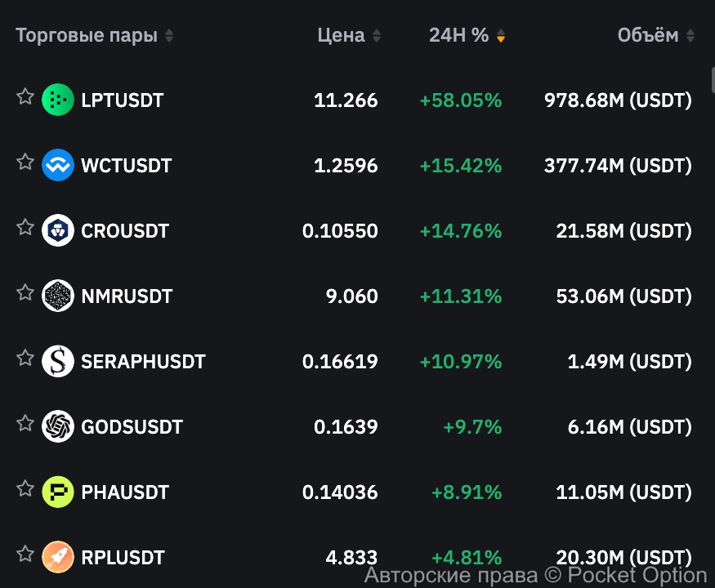Click the SERAPHUSDT coin logo
715x588 pixels.
click(x=57, y=362)
